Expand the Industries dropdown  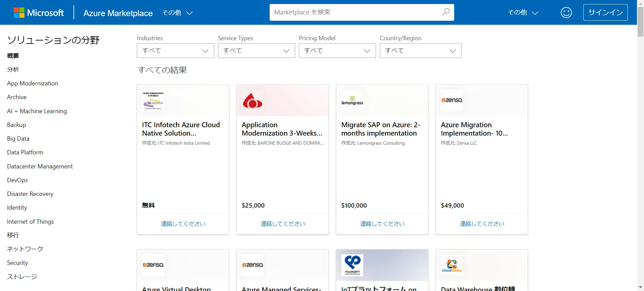(175, 51)
